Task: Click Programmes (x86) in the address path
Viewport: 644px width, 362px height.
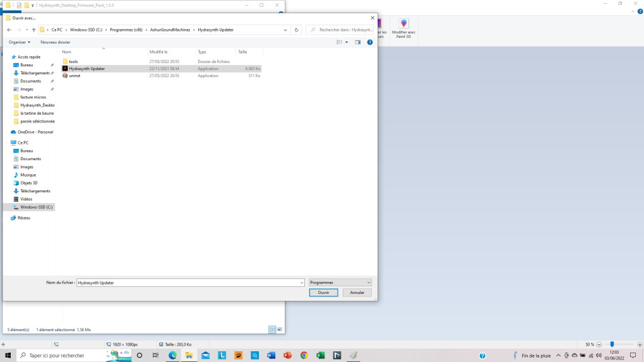Action: point(126,30)
